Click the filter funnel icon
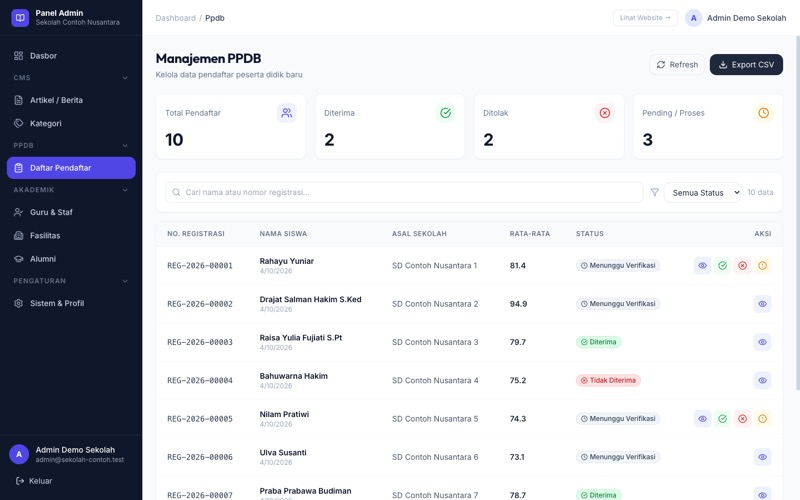800x500 pixels. click(x=655, y=192)
